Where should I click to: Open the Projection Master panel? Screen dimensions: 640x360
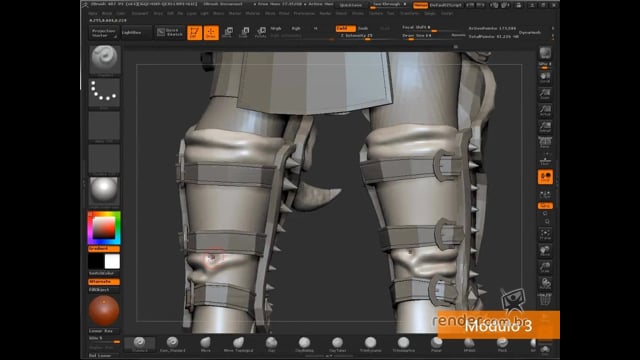click(103, 33)
